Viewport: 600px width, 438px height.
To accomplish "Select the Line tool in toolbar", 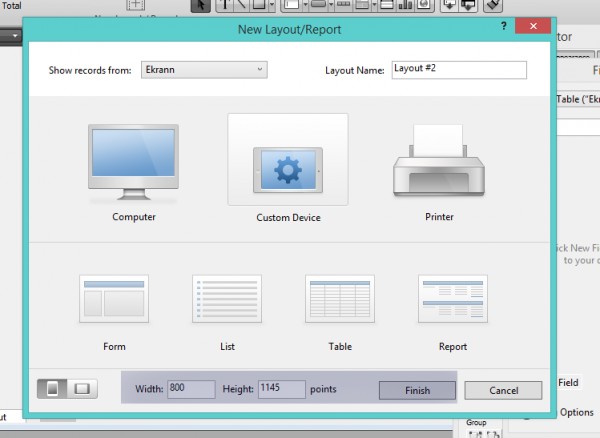I will tap(241, 5).
